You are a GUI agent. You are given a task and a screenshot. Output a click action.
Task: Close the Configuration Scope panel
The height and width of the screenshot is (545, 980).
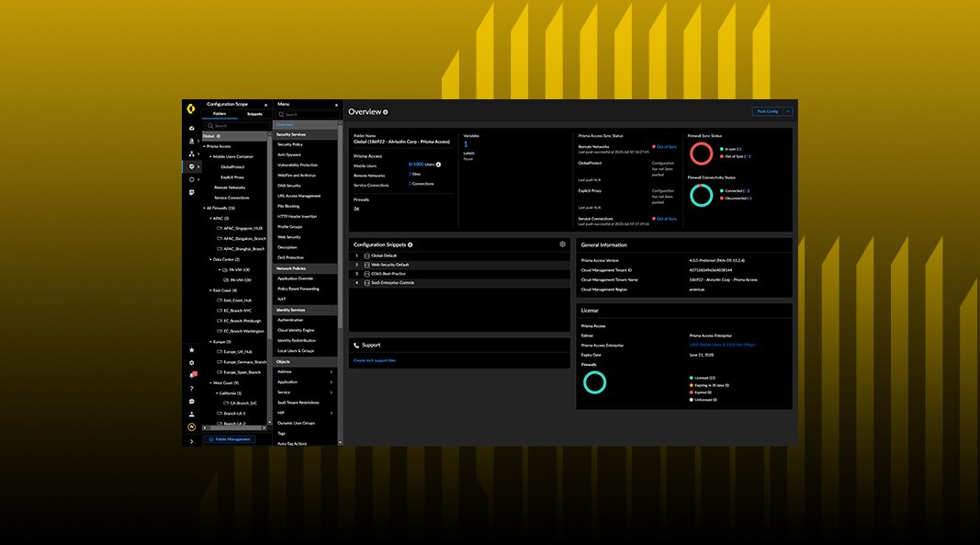tap(266, 105)
